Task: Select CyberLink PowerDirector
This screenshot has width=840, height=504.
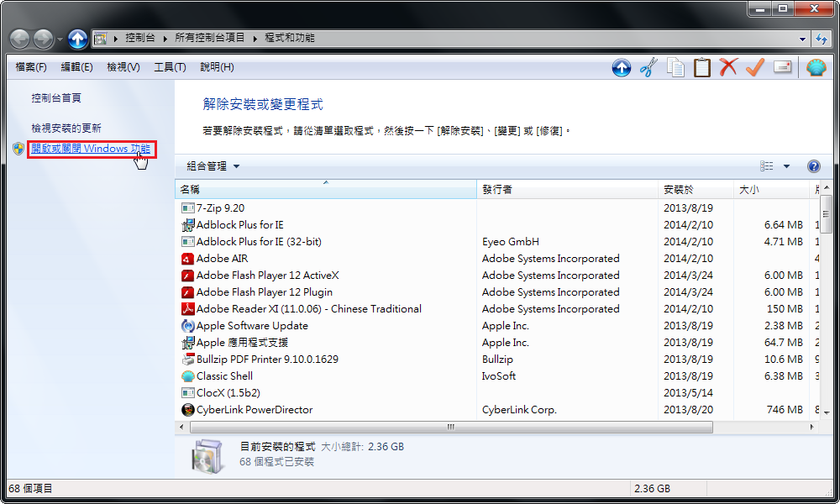Action: pyautogui.click(x=255, y=409)
